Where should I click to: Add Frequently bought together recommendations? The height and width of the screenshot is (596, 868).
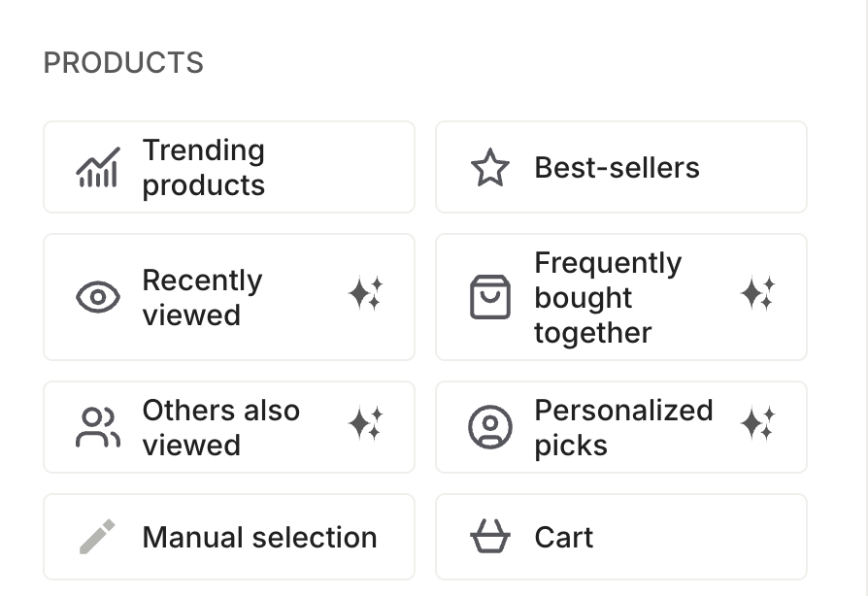point(621,297)
